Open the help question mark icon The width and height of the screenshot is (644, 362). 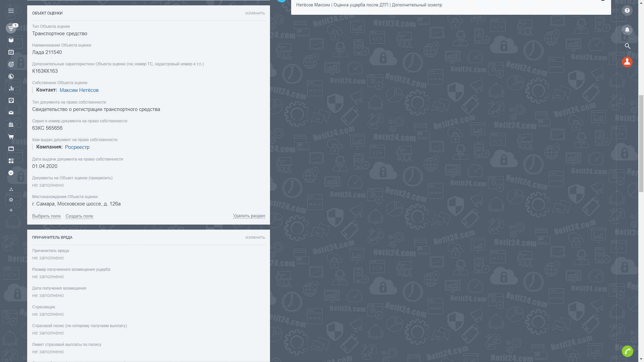click(627, 10)
